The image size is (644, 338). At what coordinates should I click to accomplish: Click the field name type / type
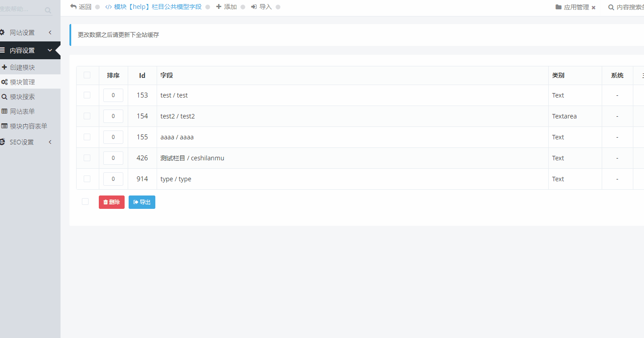[176, 179]
